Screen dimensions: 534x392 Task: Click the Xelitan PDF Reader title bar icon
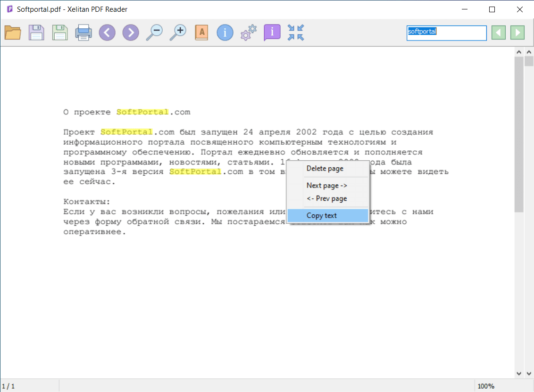10,9
